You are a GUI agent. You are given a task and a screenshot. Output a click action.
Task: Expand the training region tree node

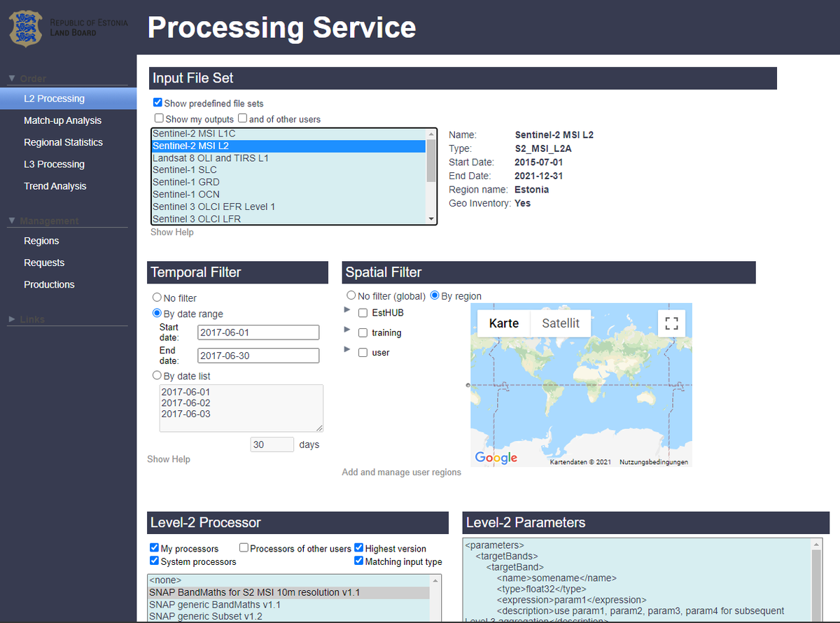347,329
